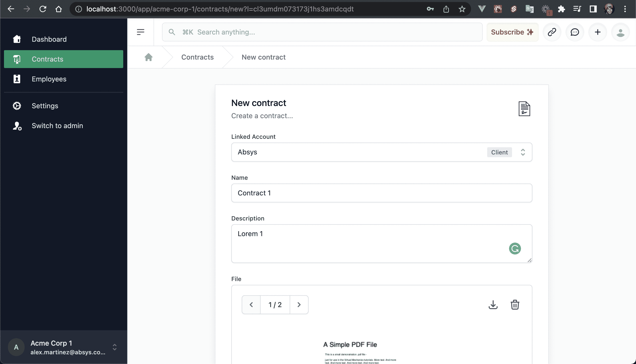Click the delete icon to remove the file

pos(515,304)
